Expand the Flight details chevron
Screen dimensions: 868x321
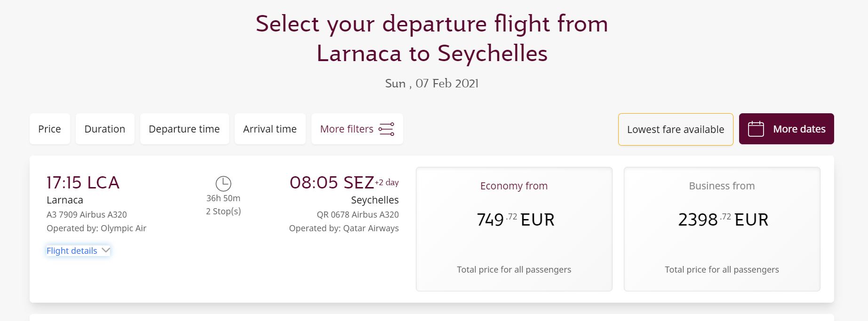pos(106,250)
